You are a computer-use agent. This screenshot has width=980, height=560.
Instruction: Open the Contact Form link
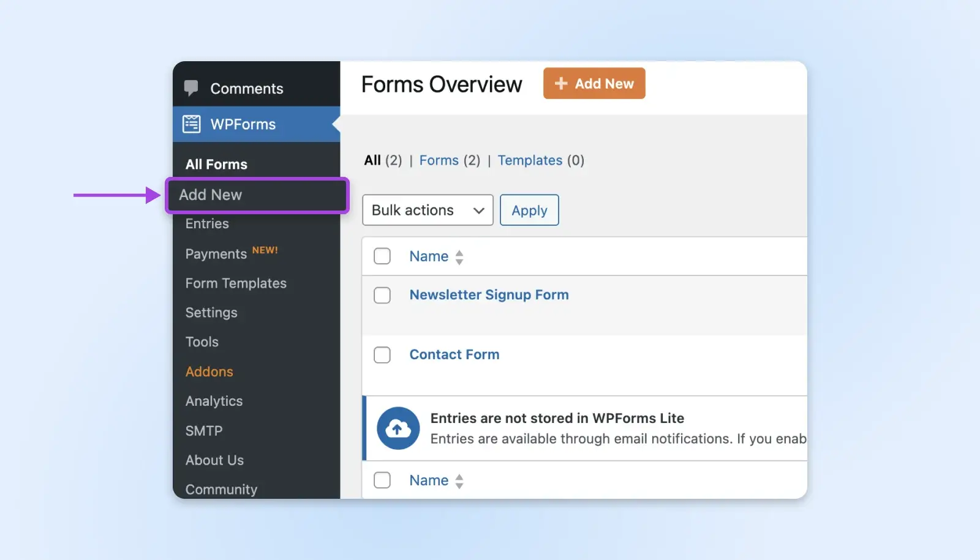point(454,355)
